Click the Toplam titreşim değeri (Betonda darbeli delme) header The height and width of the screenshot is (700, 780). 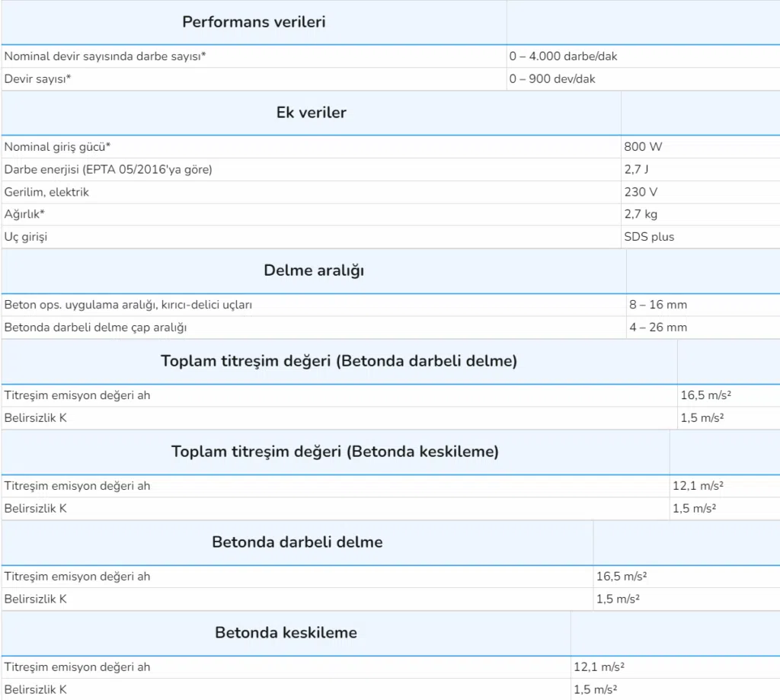339,361
